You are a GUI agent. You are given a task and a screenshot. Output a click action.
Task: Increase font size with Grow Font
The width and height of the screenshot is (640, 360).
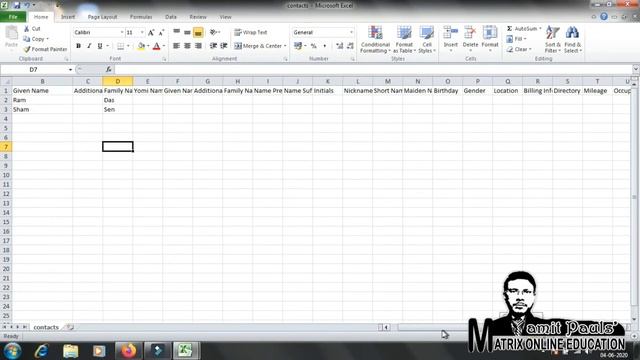(151, 32)
